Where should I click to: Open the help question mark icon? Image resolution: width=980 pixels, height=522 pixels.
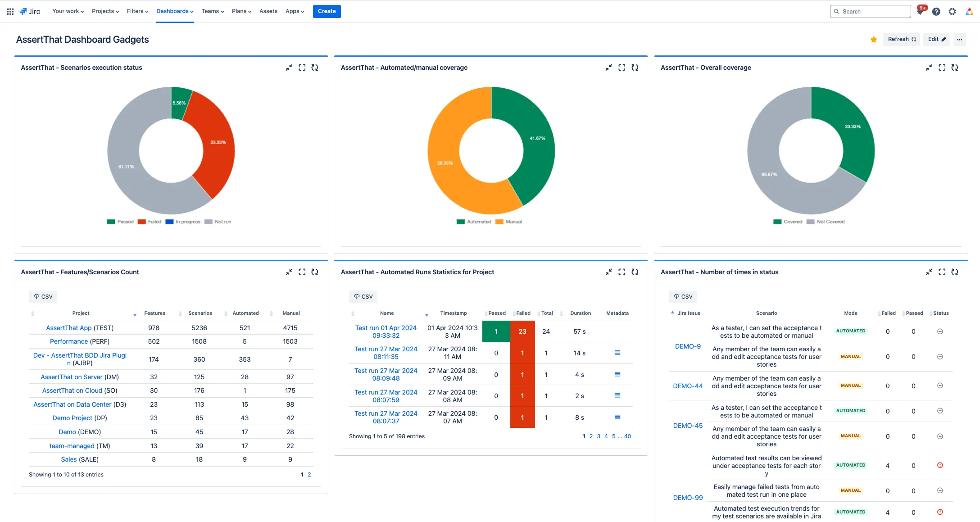[936, 12]
